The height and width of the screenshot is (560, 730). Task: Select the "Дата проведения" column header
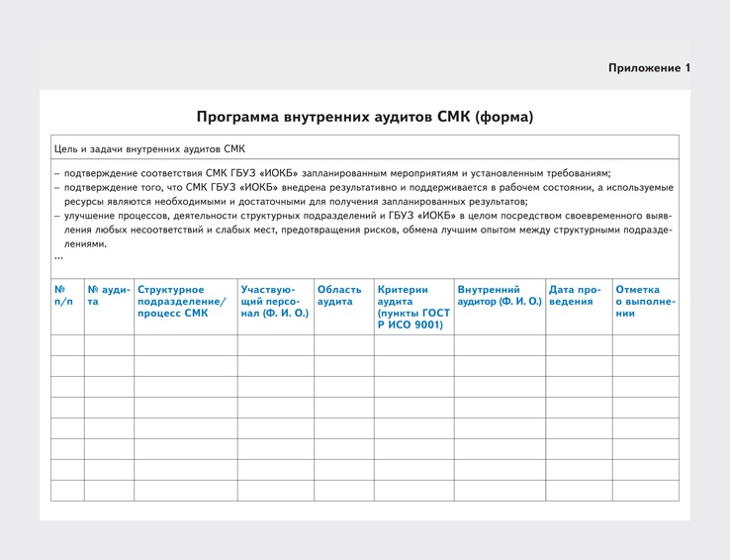click(x=578, y=296)
